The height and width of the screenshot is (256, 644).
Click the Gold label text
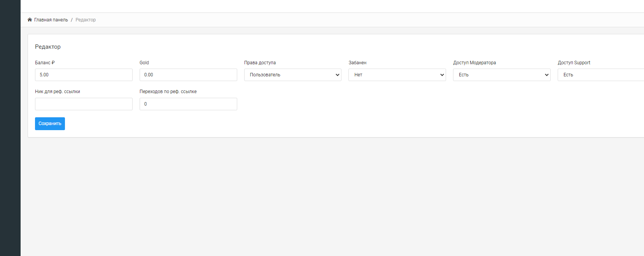144,63
